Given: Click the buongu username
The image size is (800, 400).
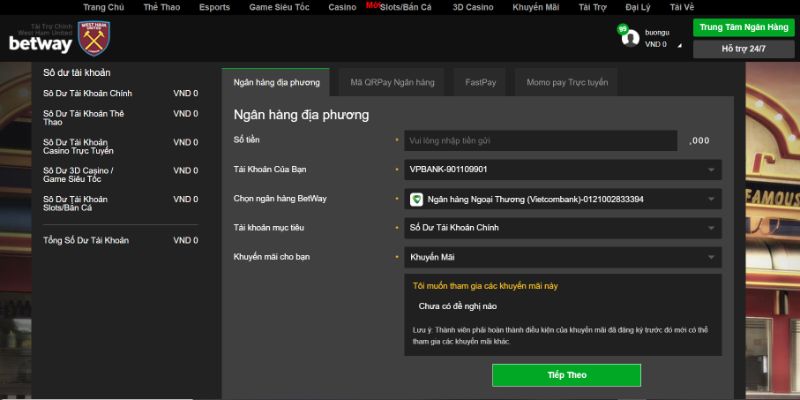Looking at the screenshot, I should coord(657,32).
